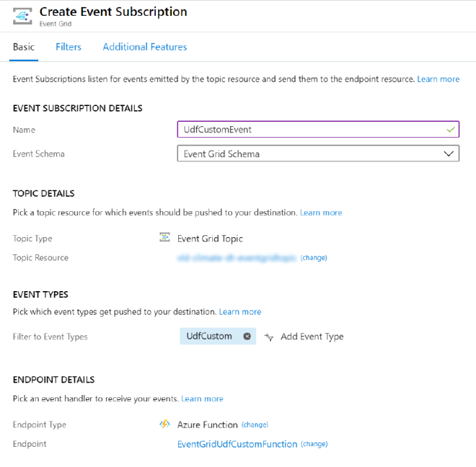Open the EventGridUdfCustomFunction endpoint link
The image size is (476, 467).
(237, 445)
